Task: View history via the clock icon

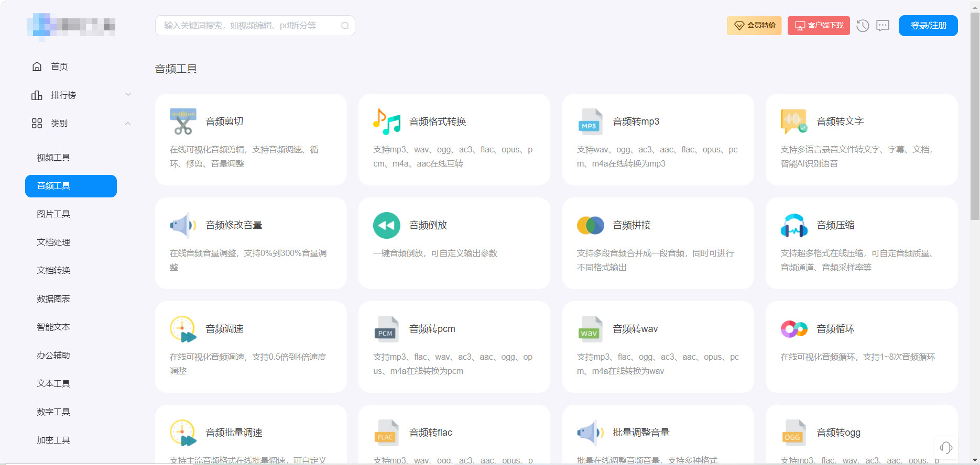Action: [x=863, y=26]
